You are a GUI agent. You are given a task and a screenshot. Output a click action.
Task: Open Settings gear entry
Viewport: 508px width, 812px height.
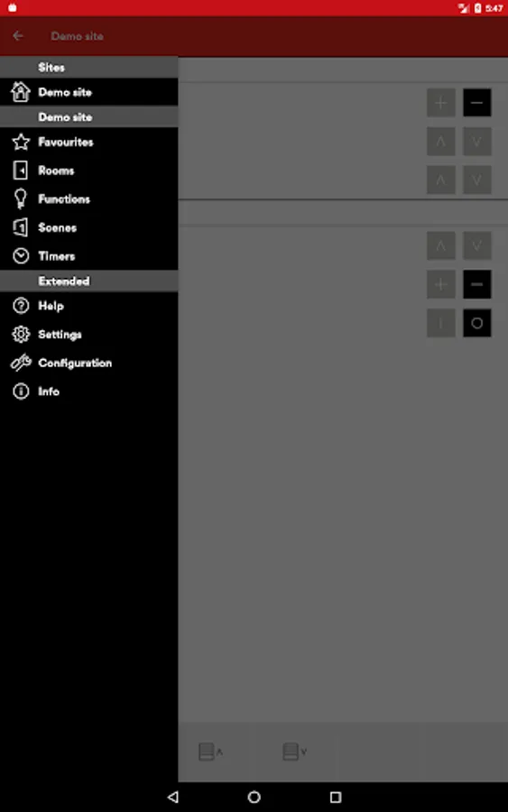click(88, 335)
